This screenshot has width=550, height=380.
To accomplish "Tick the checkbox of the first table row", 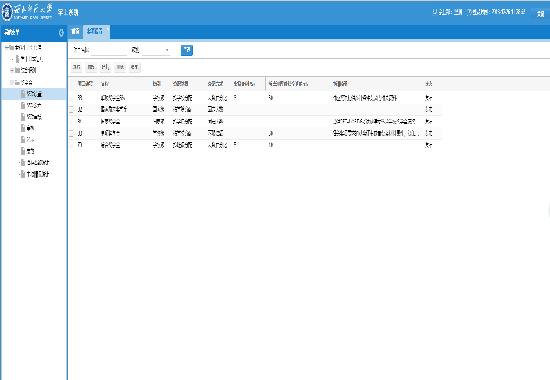I will (x=71, y=98).
